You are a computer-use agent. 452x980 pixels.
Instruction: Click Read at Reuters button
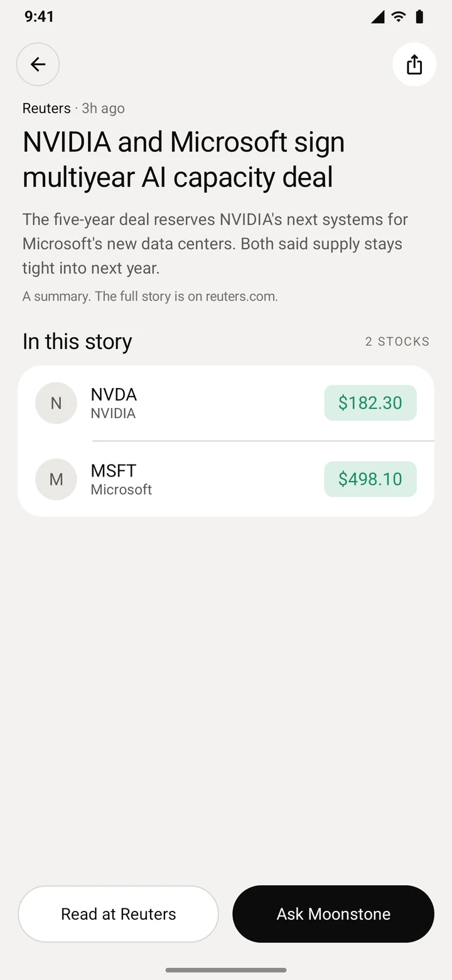click(118, 913)
